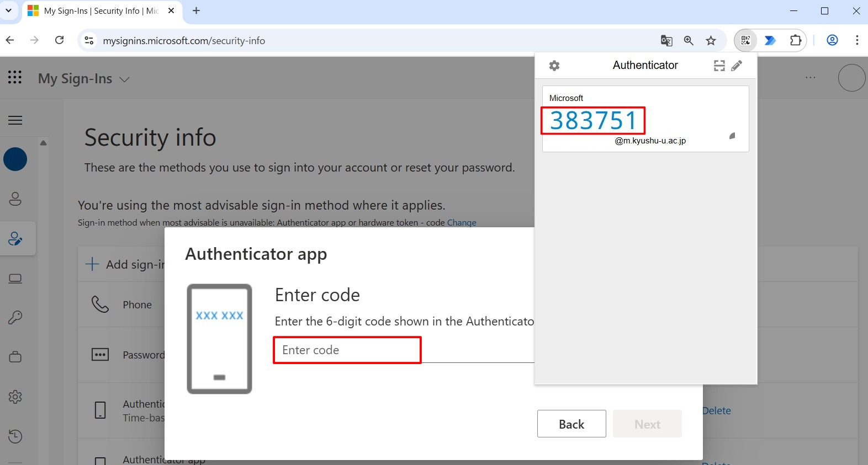Click the translate page icon
Screen dimensions: 868x465
pos(666,40)
